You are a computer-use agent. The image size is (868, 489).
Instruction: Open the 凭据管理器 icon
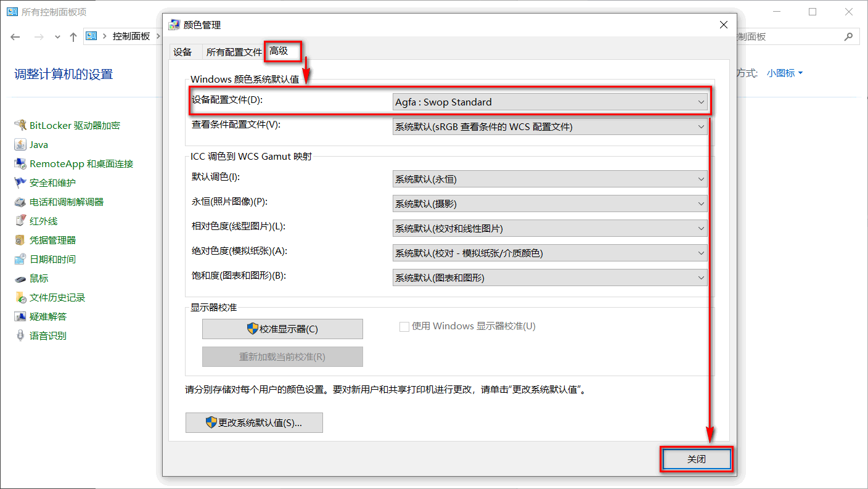pos(20,240)
